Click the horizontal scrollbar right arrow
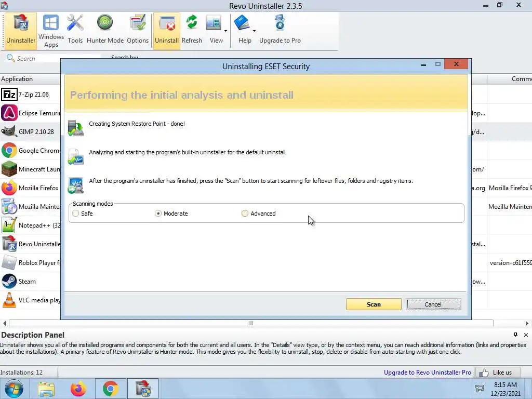This screenshot has height=399, width=532. coord(527,323)
